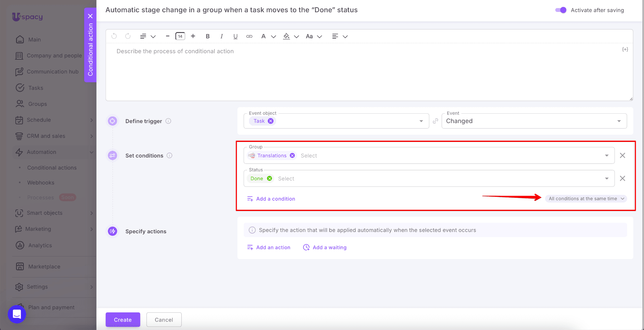
Task: Click the insert variable braces icon
Action: pos(625,50)
